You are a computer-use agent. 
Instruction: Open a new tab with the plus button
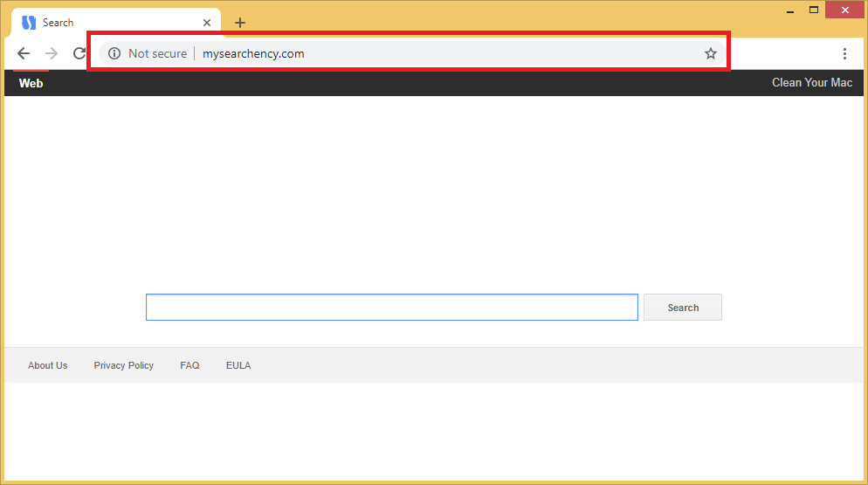239,23
